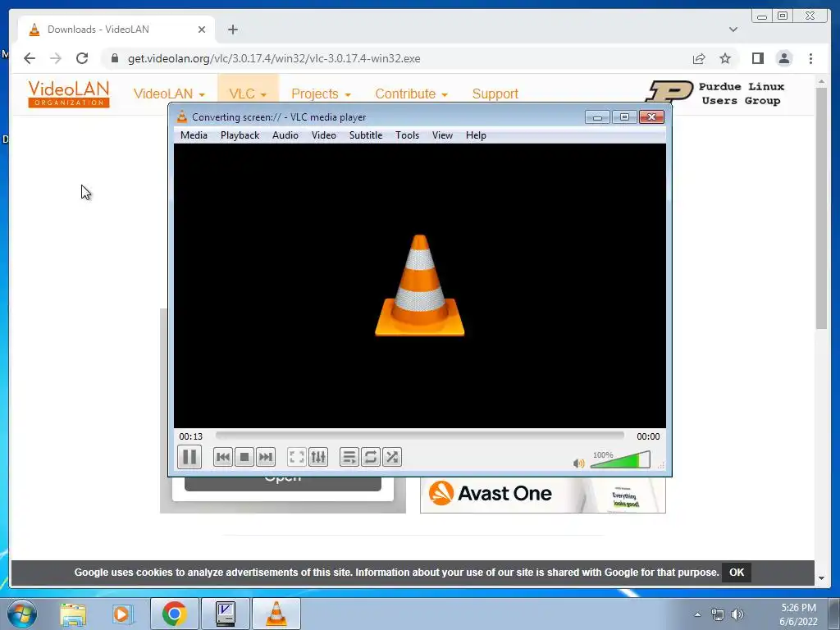The image size is (840, 630).
Task: Click the Purdue Linux Users Group logo
Action: pyautogui.click(x=715, y=92)
